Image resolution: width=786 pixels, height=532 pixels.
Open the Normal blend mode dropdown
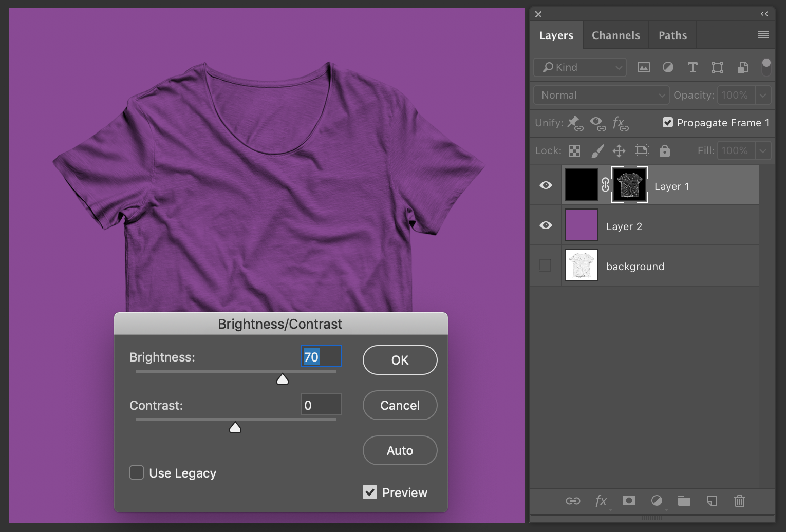[601, 95]
